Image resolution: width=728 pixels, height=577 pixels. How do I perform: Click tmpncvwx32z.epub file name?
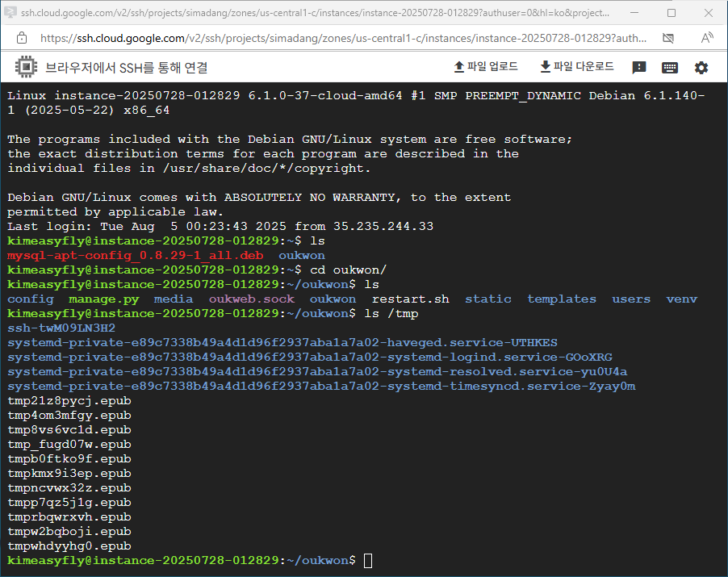pyautogui.click(x=69, y=488)
